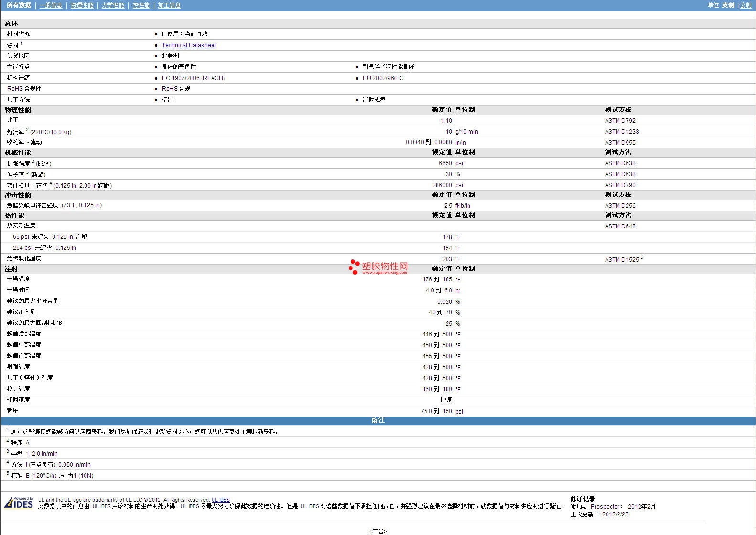Click the IDES logo in the footer

point(19,503)
